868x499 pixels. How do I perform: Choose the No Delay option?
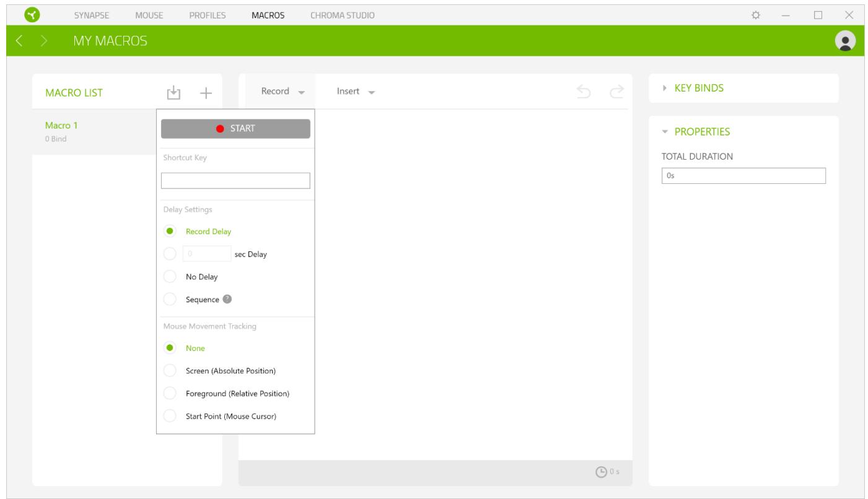click(169, 277)
